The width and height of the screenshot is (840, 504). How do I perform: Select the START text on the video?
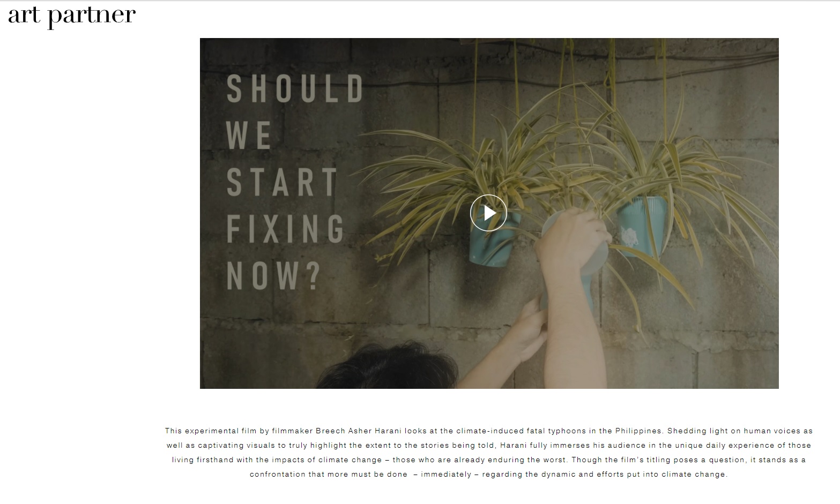coord(282,182)
